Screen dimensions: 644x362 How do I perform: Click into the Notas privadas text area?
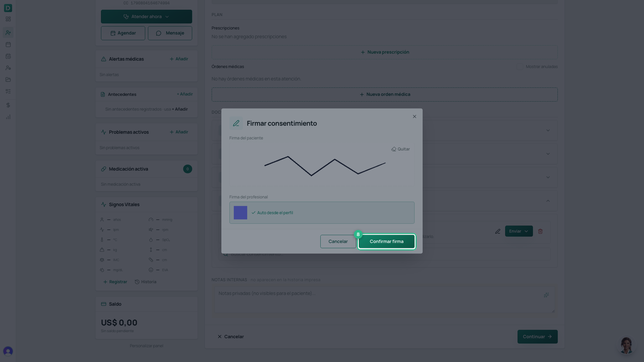(x=385, y=300)
